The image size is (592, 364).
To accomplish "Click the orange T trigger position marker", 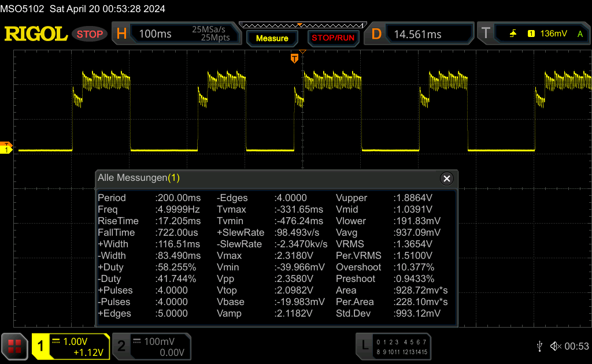I will click(x=294, y=58).
